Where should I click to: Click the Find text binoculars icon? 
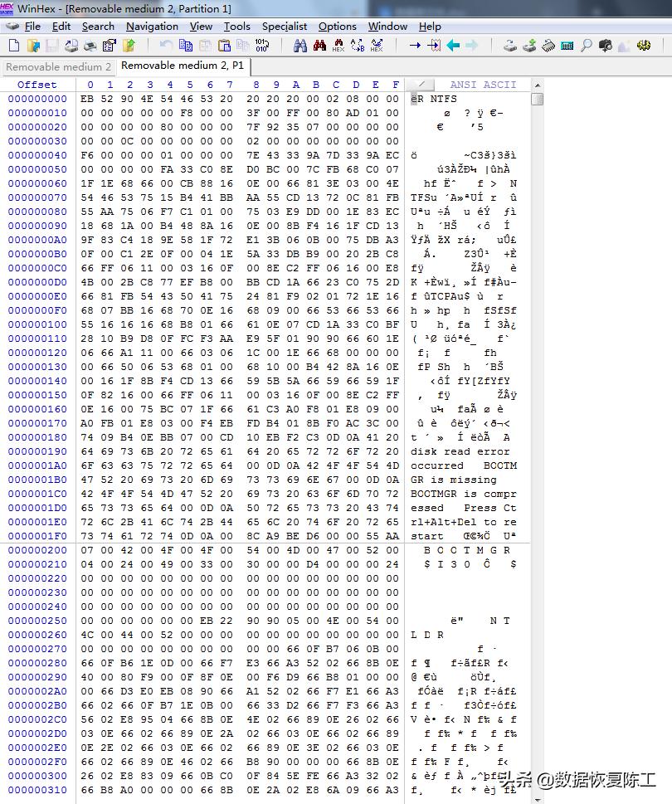[x=300, y=46]
